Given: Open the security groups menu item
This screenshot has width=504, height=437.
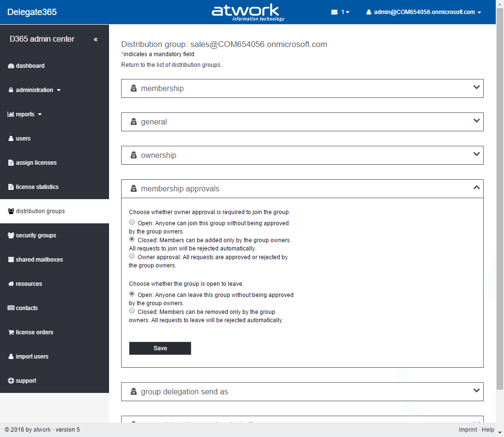Looking at the screenshot, I should pos(36,235).
